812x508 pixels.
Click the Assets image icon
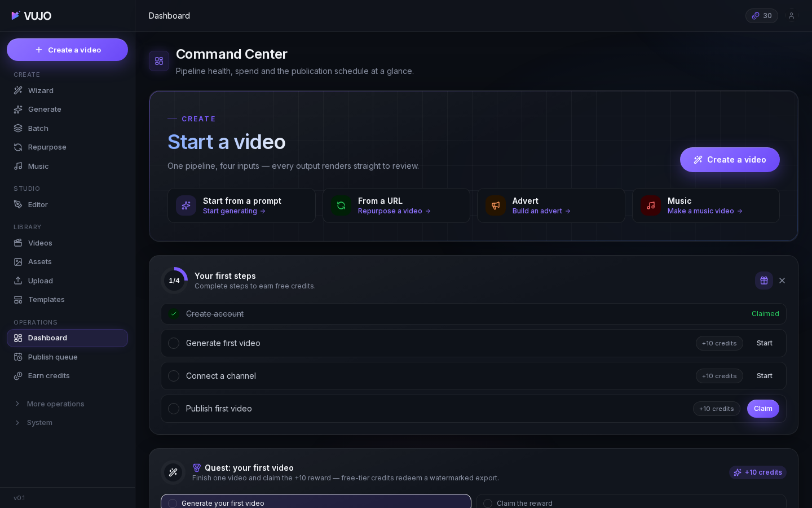[x=18, y=262]
